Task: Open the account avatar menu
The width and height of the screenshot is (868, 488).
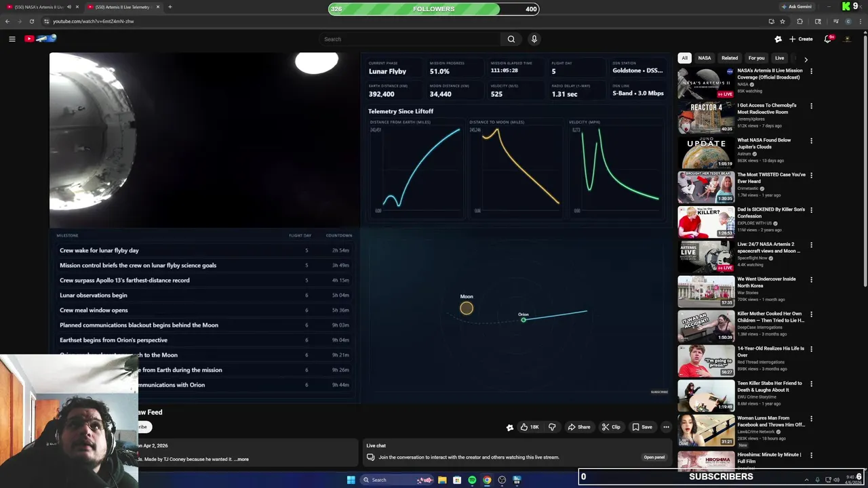Action: (x=848, y=39)
